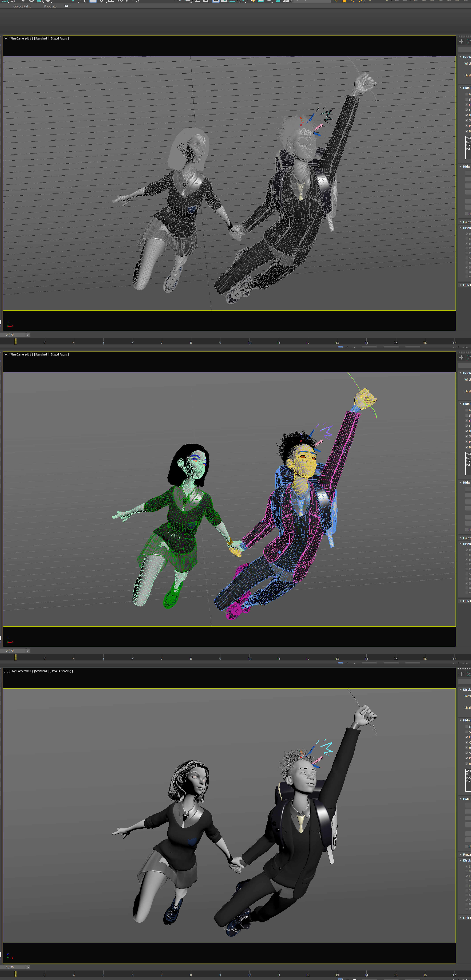The image size is (471, 980).
Task: Uncheck Cameras under Hide by Category
Action: (467, 110)
